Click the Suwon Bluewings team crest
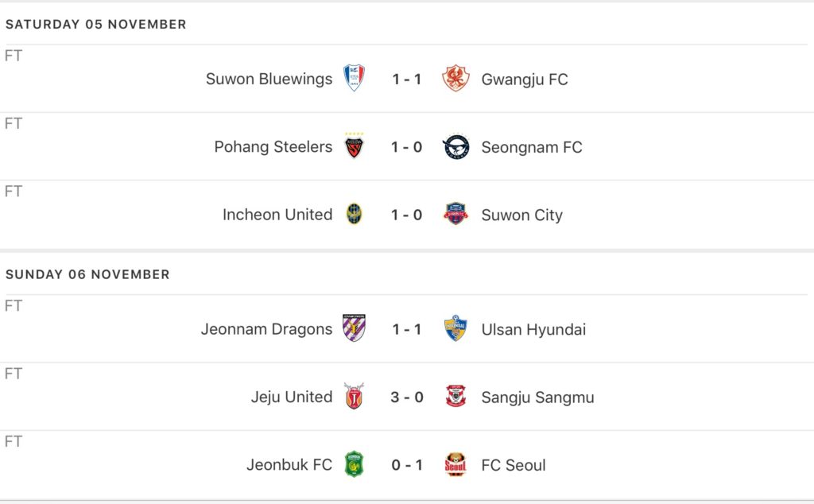 [354, 79]
